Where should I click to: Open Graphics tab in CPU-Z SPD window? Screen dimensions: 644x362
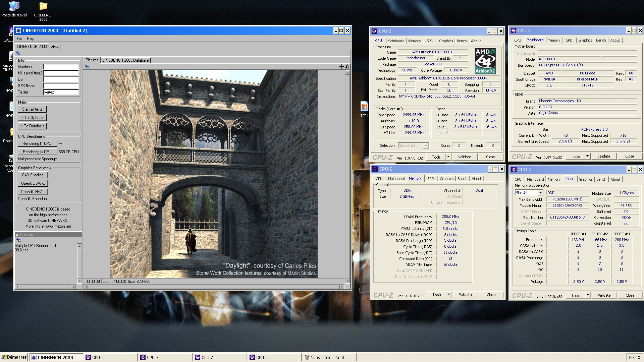585,179
